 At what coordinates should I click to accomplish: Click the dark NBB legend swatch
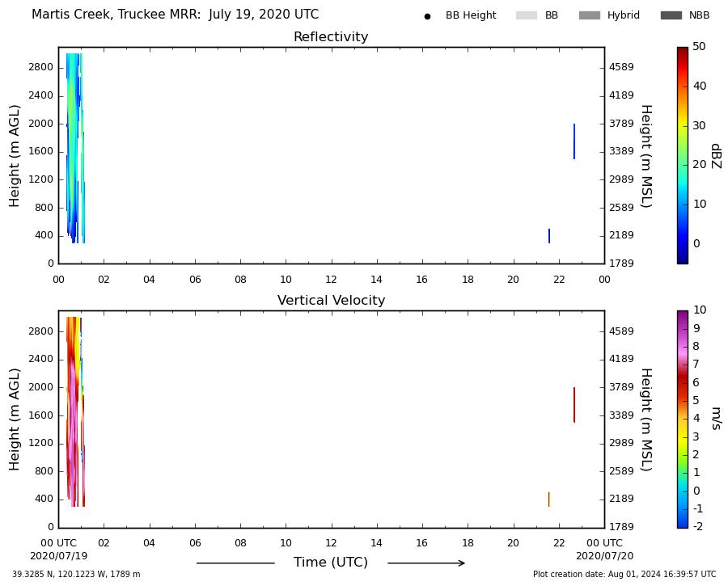pyautogui.click(x=671, y=15)
